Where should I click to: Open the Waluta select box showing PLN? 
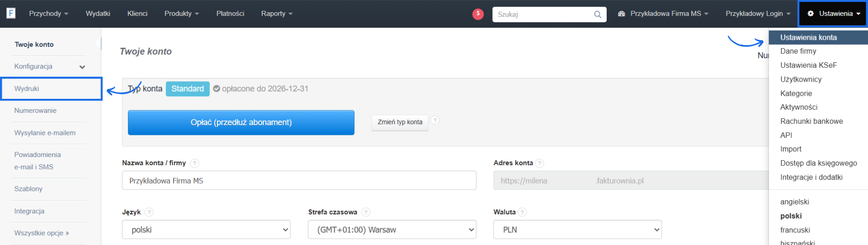click(577, 230)
